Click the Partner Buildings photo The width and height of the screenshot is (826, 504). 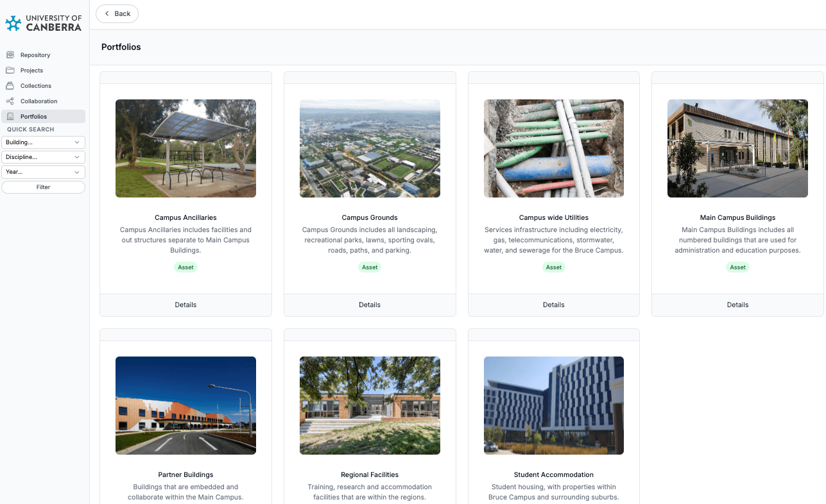pyautogui.click(x=185, y=405)
